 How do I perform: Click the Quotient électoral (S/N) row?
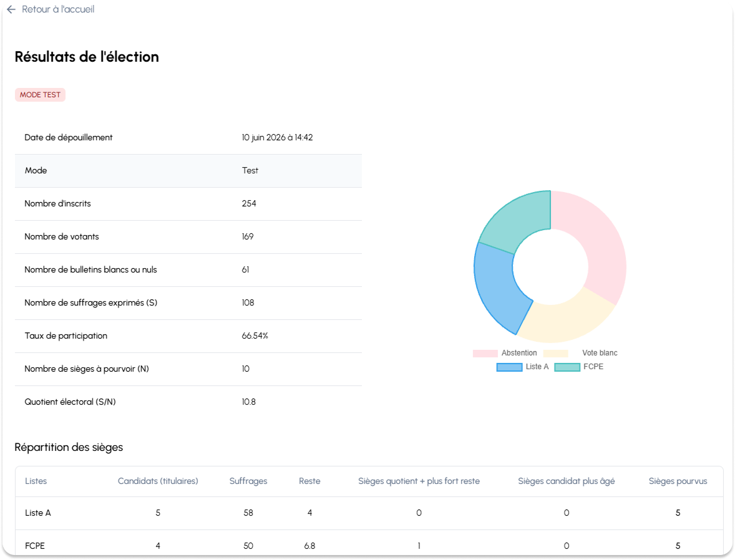click(188, 402)
